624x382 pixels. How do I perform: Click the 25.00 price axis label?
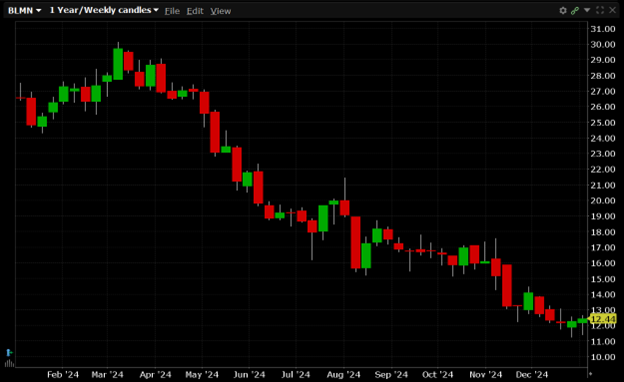[x=603, y=123]
